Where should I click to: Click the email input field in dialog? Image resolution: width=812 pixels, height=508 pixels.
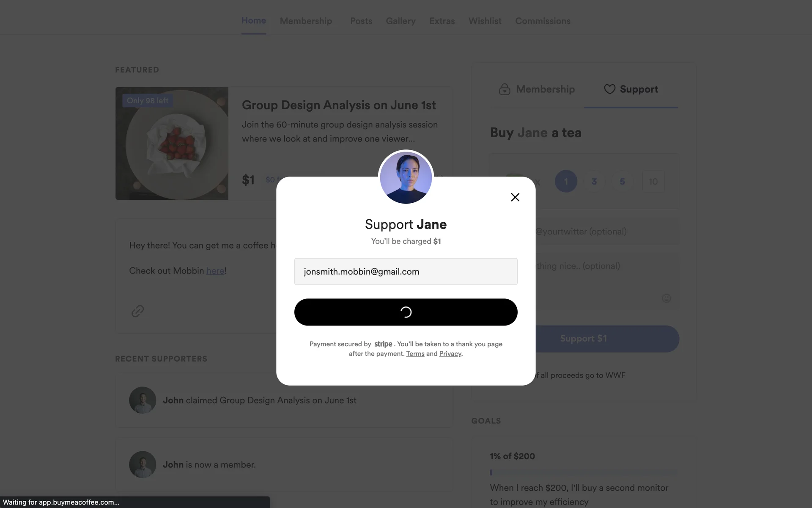406,271
